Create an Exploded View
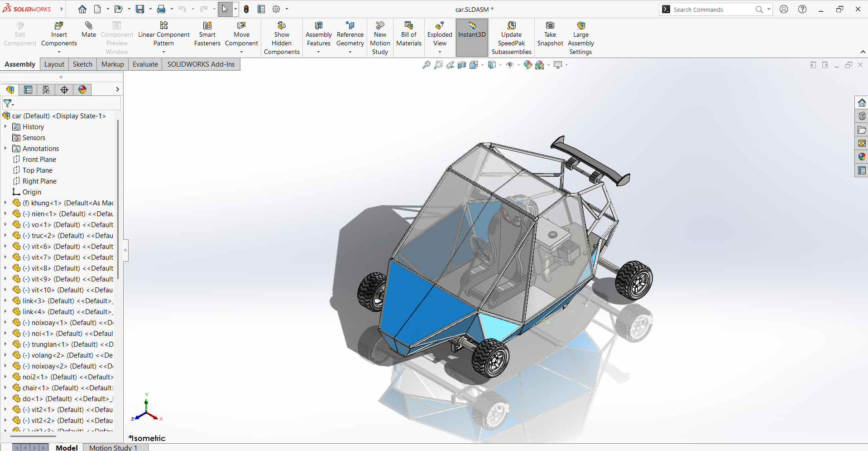The width and height of the screenshot is (868, 451). (x=440, y=34)
